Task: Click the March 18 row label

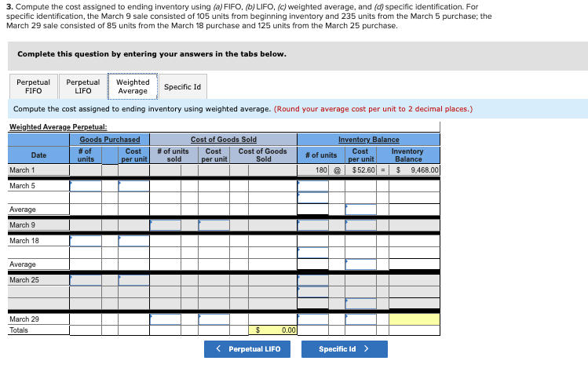Action: click(x=24, y=241)
